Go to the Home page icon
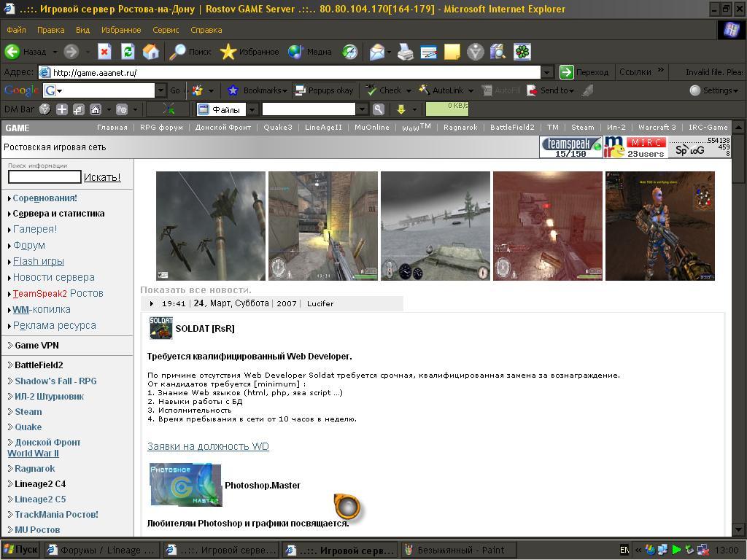 (x=150, y=52)
